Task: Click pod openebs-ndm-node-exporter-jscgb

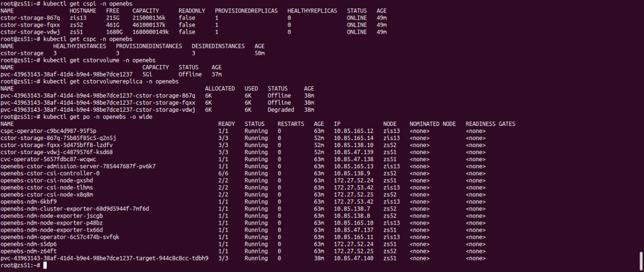Action: click(52, 215)
